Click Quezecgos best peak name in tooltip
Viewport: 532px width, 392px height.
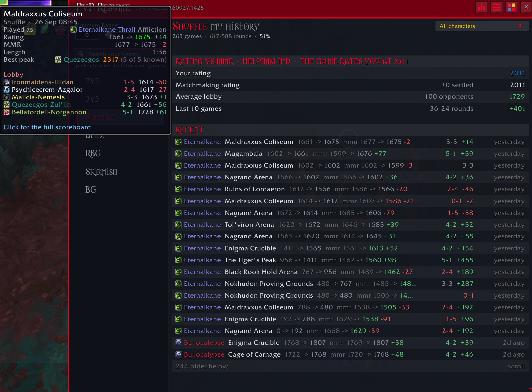point(81,60)
